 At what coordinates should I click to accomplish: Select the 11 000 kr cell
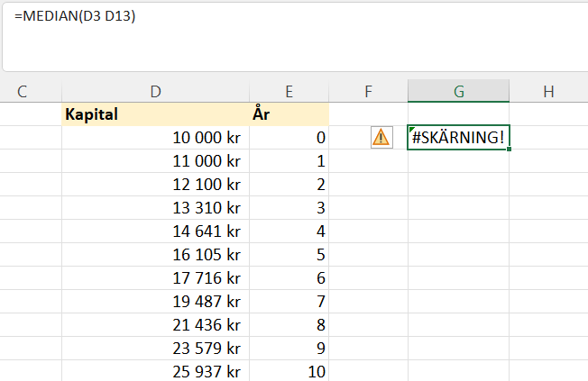click(x=156, y=161)
